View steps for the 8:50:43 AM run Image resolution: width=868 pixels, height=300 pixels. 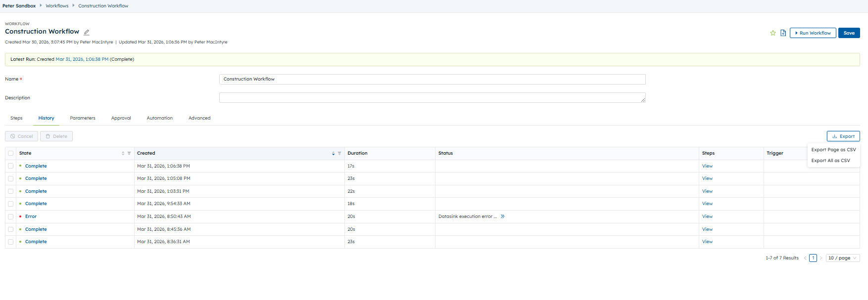pyautogui.click(x=707, y=216)
